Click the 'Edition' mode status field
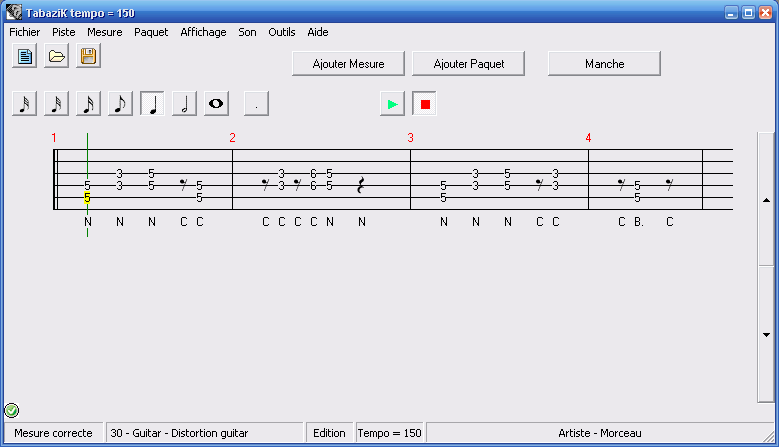Viewport: 779px width, 447px height. [x=329, y=433]
